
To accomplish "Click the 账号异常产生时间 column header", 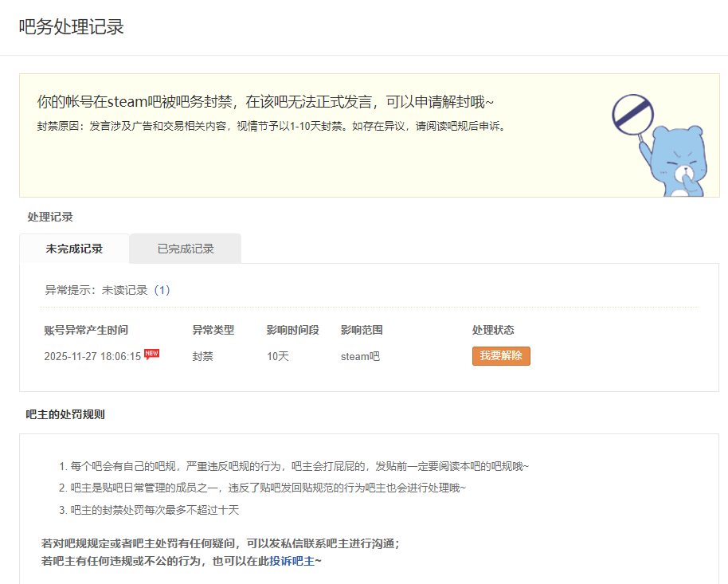I will pos(86,330).
